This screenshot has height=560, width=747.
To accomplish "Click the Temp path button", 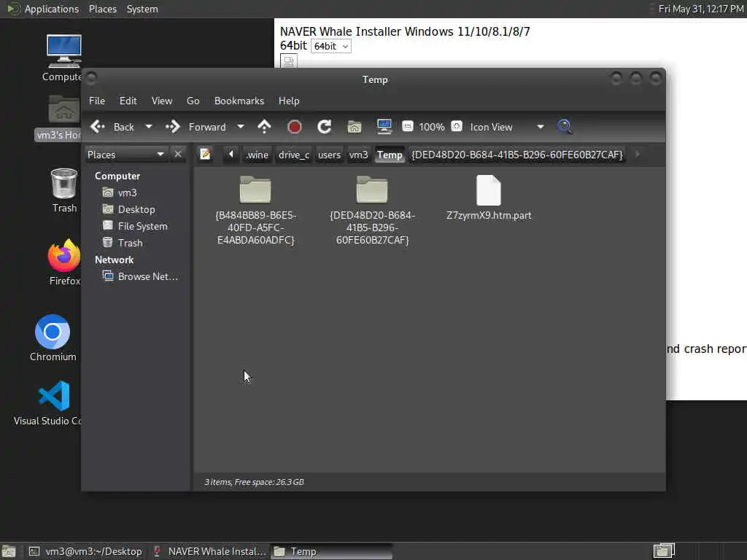I will point(390,155).
